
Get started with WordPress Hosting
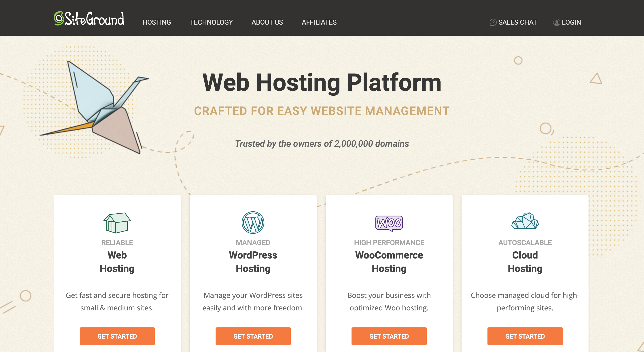coord(253,336)
